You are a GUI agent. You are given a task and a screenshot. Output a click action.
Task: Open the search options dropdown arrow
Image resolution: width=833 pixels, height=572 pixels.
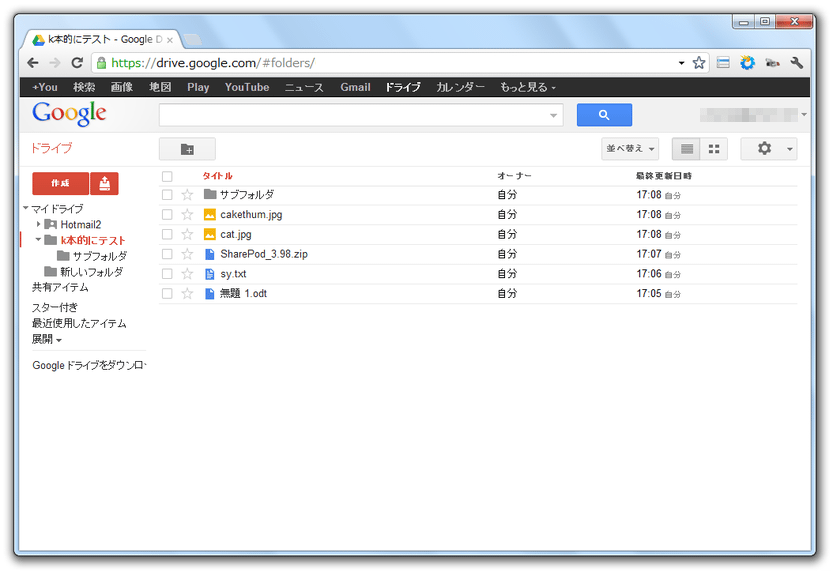click(553, 115)
